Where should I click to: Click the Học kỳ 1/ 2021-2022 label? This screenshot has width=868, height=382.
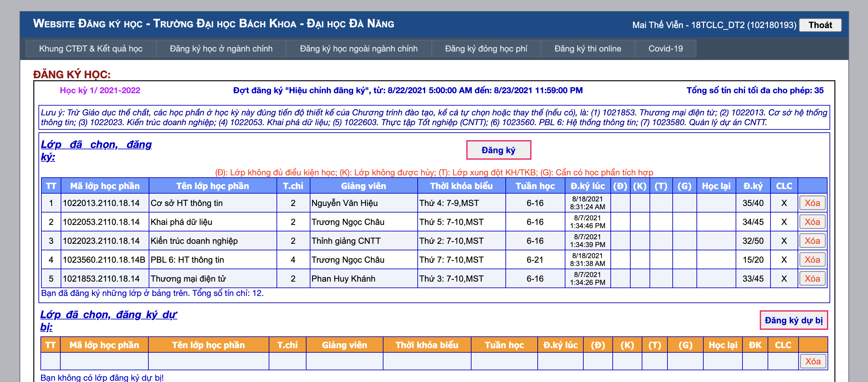[100, 90]
